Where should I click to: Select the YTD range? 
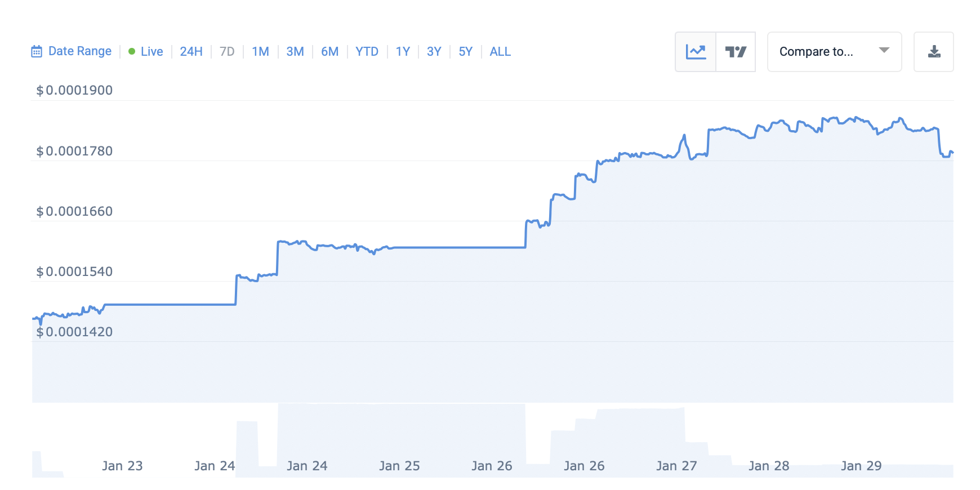[x=367, y=52]
